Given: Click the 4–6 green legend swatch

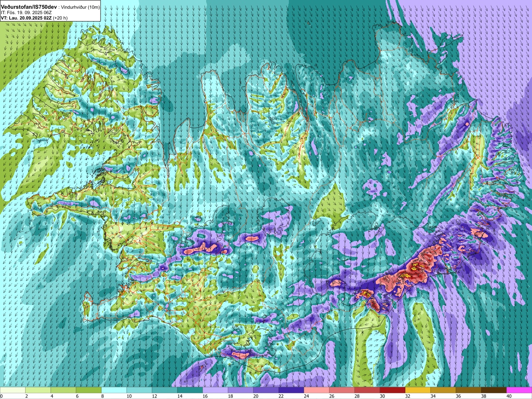Looking at the screenshot, I should [64, 390].
